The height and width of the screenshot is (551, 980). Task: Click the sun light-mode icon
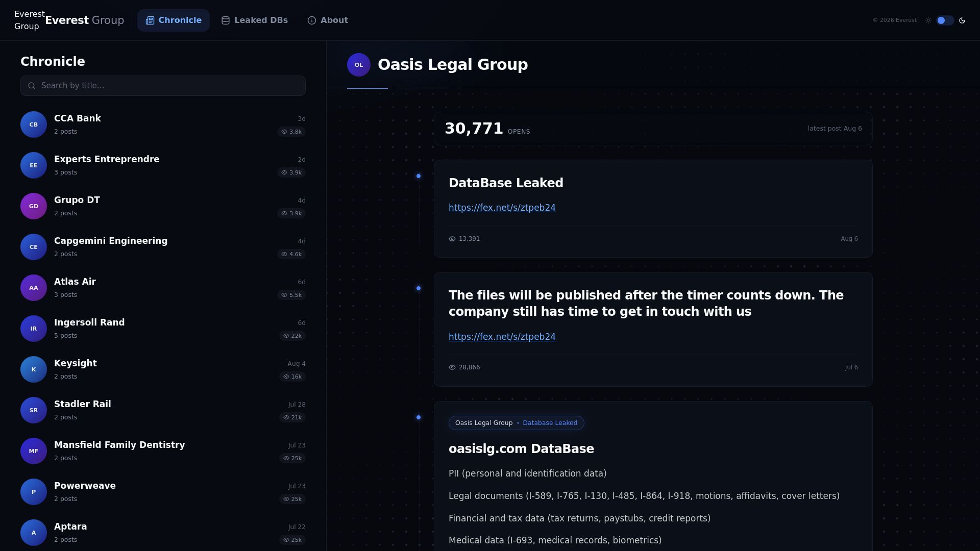(928, 20)
